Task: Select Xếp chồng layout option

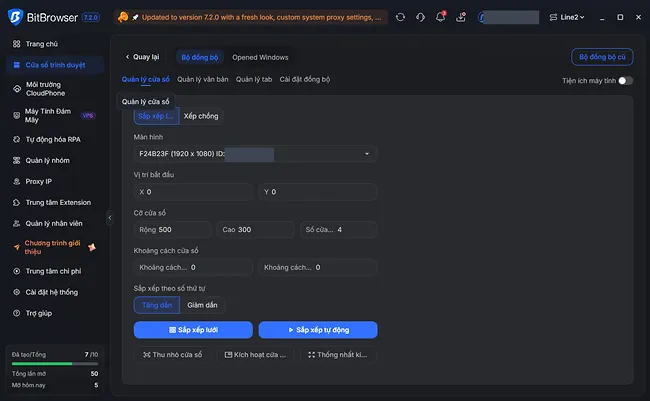Action: [x=201, y=116]
